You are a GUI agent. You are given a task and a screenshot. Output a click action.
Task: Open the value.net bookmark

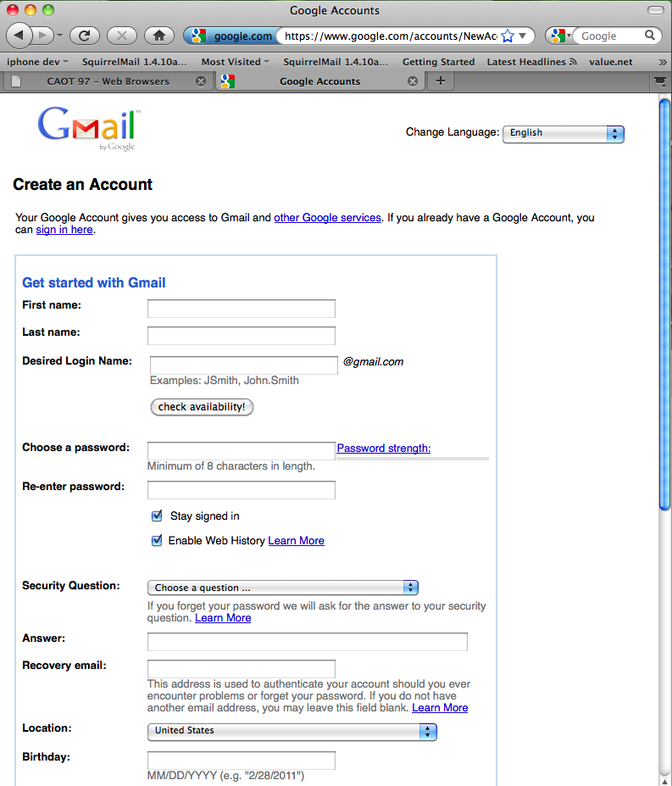[610, 62]
